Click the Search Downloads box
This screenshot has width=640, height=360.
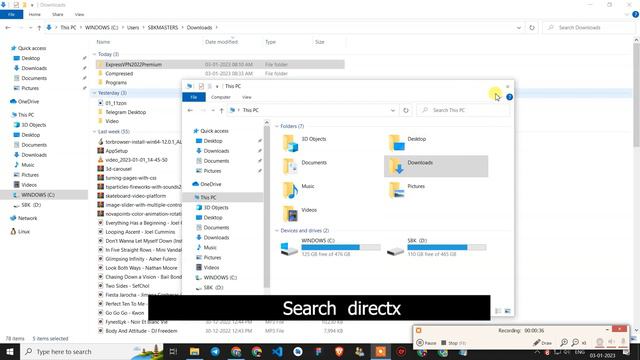pyautogui.click(x=590, y=28)
